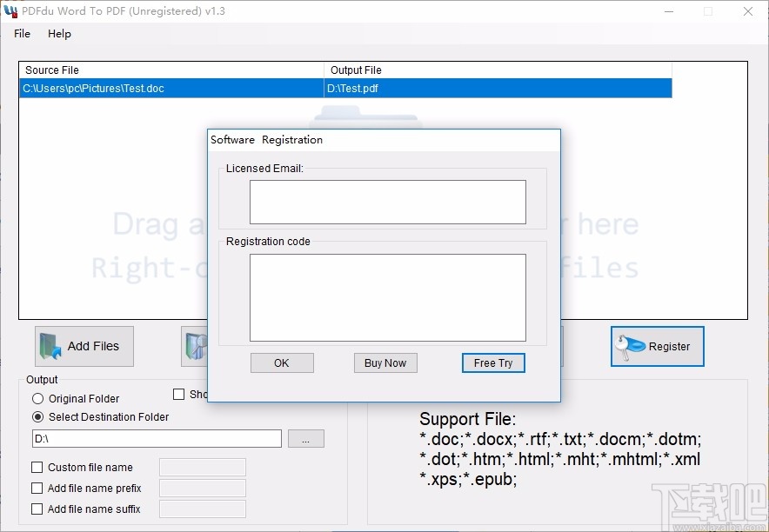Open the Help menu

tap(59, 34)
